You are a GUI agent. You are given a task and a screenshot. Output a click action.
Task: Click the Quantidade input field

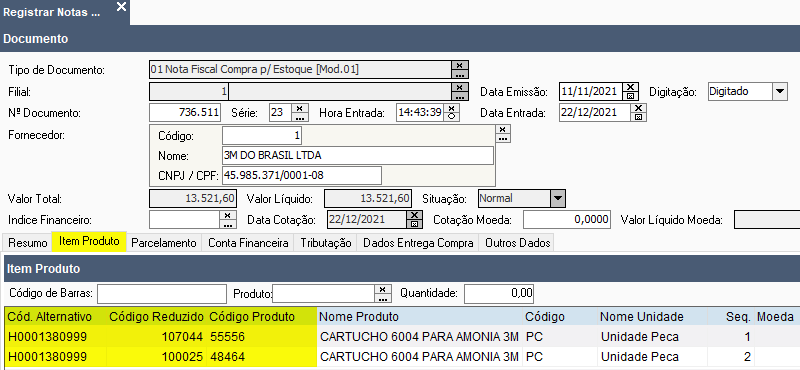click(499, 294)
